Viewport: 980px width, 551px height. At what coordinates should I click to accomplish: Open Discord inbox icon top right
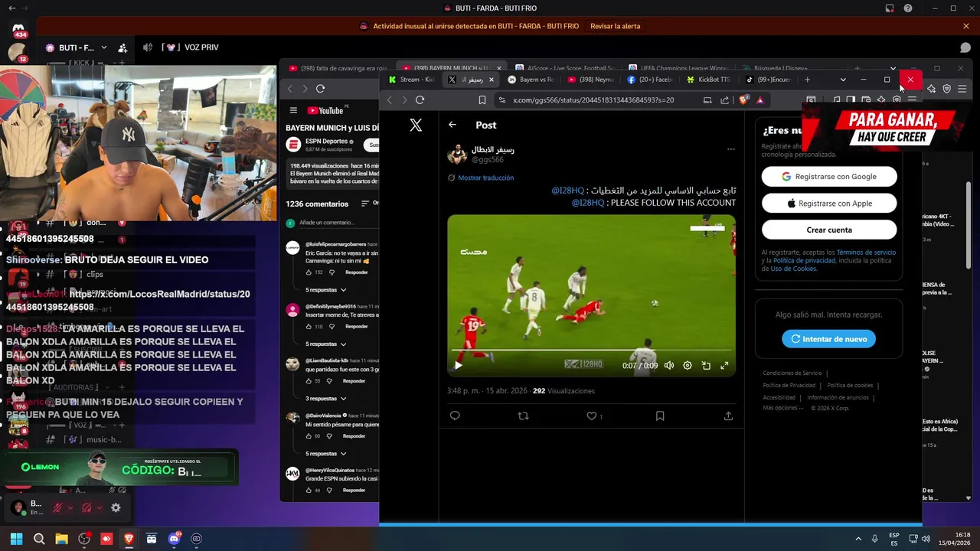[x=889, y=8]
